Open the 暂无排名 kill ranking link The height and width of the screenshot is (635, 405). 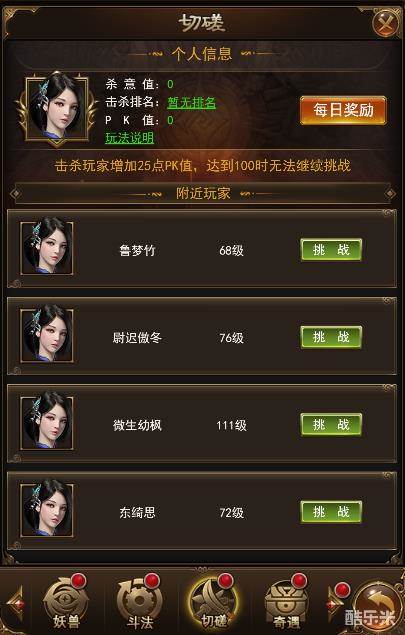click(x=192, y=102)
